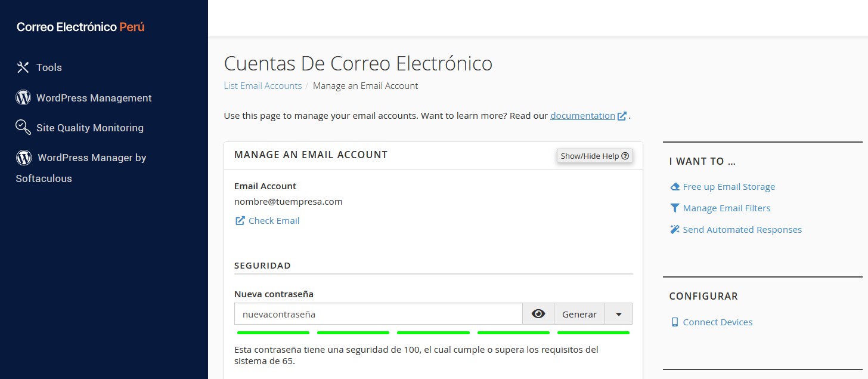Screen dimensions: 868x379
Task: Open Site Quality Monitoring from sidebar
Action: click(89, 128)
